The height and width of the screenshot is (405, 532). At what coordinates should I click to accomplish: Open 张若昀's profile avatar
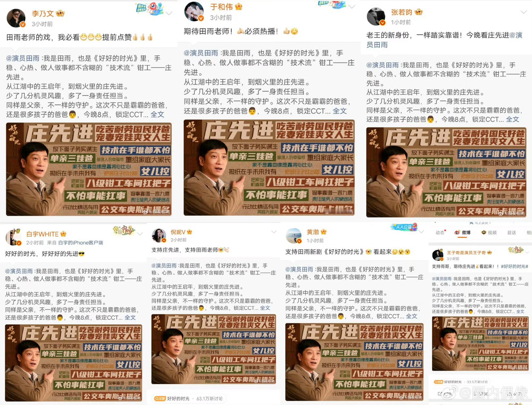pos(376,17)
